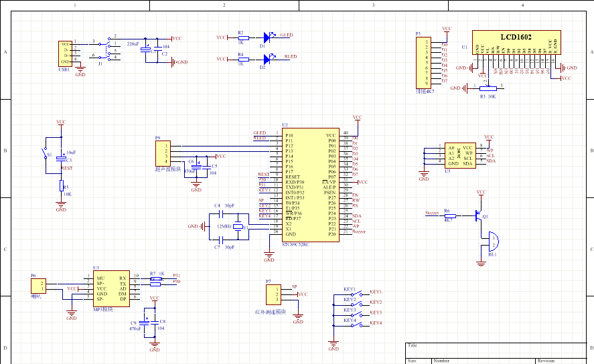Click the C1 220uF capacitor
Screen dimensions: 594x364
(x=146, y=50)
